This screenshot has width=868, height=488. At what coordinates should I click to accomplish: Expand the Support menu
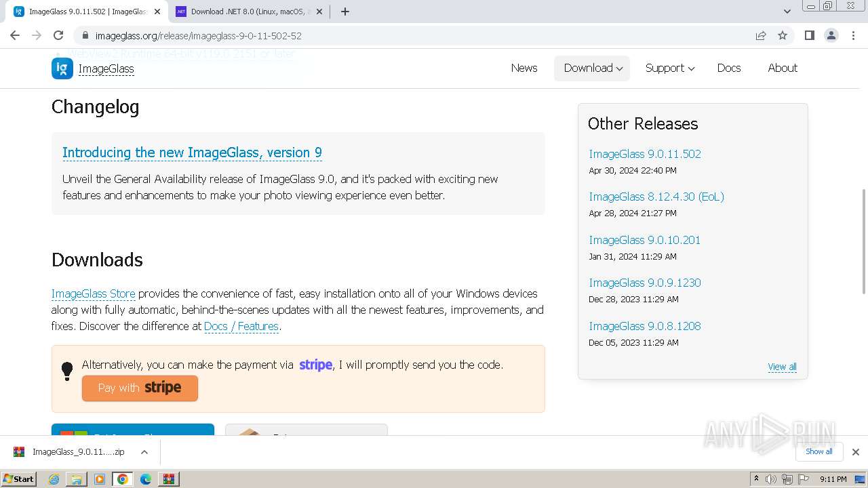pyautogui.click(x=669, y=68)
